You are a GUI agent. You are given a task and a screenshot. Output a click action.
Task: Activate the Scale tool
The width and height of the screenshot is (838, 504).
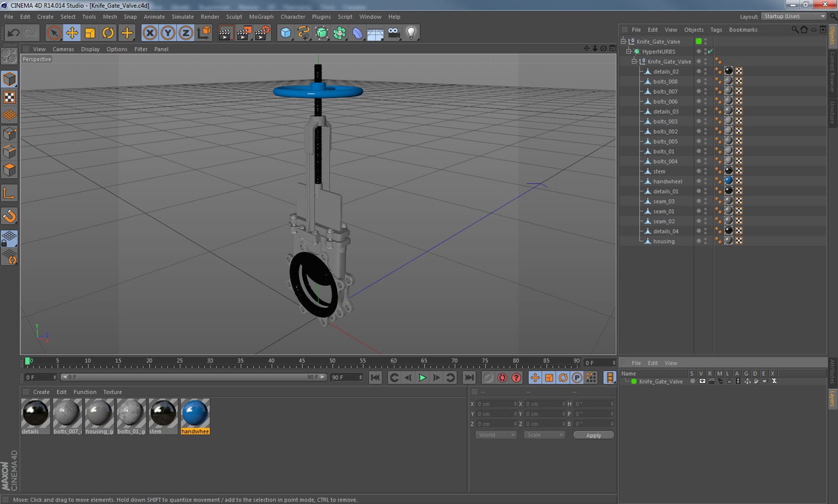[x=90, y=33]
